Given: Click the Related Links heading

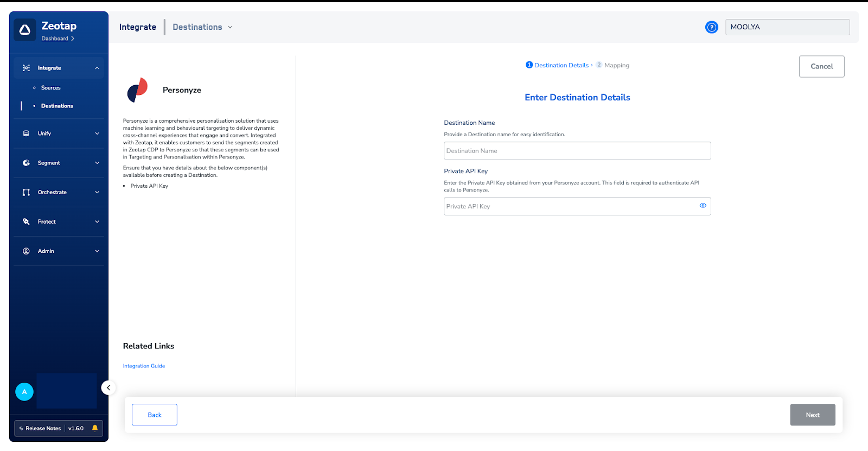Looking at the screenshot, I should [x=149, y=346].
